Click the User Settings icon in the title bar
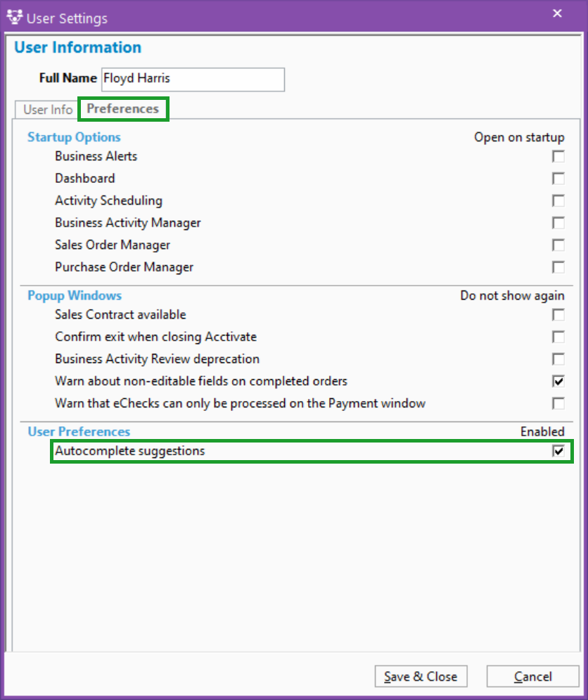 pyautogui.click(x=15, y=16)
